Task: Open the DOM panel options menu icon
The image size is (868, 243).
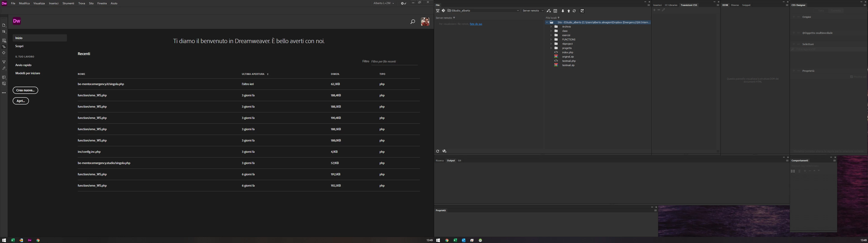Action: 787,5
